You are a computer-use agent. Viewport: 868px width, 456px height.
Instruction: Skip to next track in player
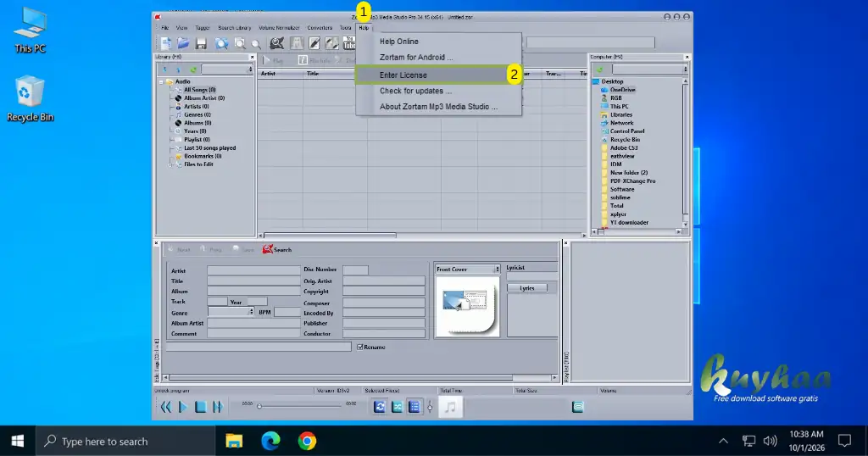coord(218,408)
